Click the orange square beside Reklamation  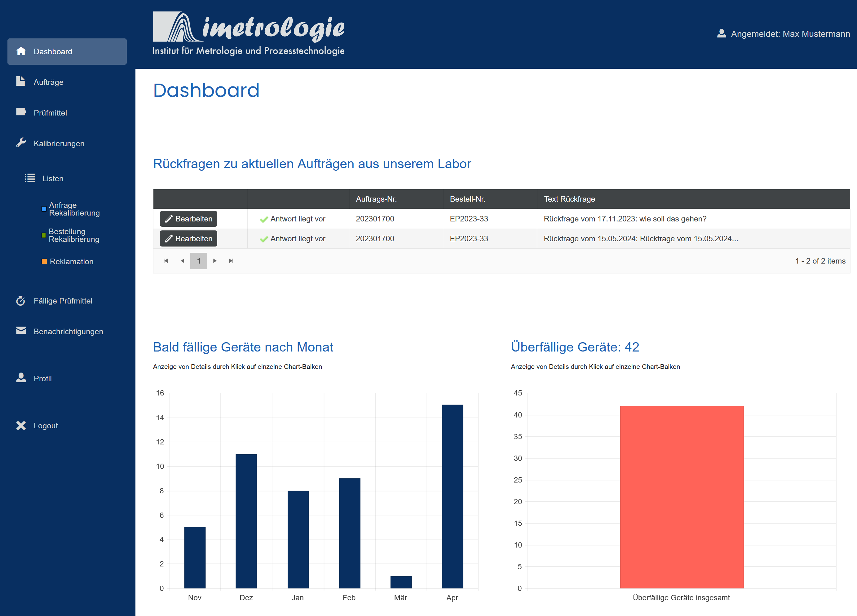[x=44, y=261]
